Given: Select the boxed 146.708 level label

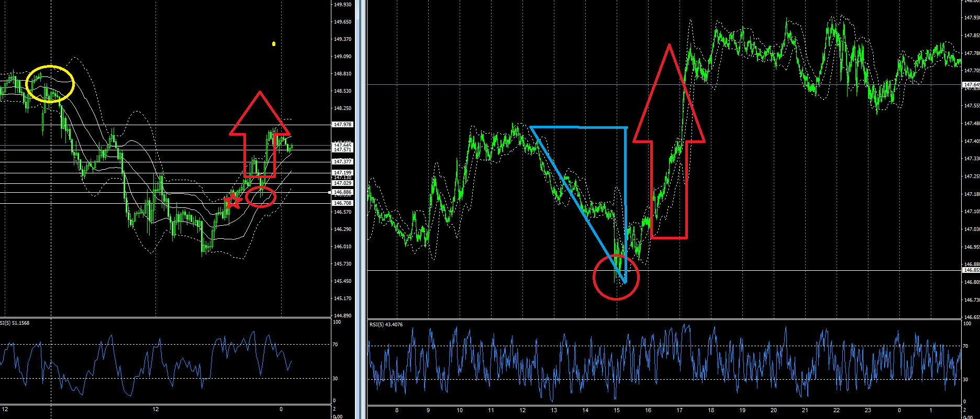Looking at the screenshot, I should [343, 203].
